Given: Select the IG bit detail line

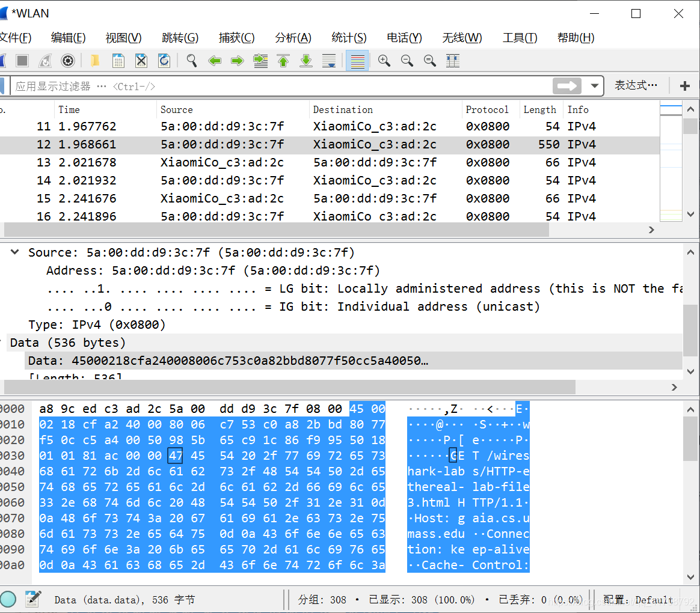Looking at the screenshot, I should click(x=293, y=306).
